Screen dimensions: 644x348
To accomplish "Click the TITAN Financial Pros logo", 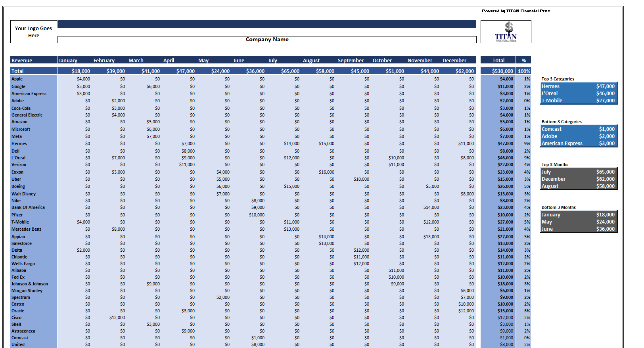I will [x=506, y=32].
